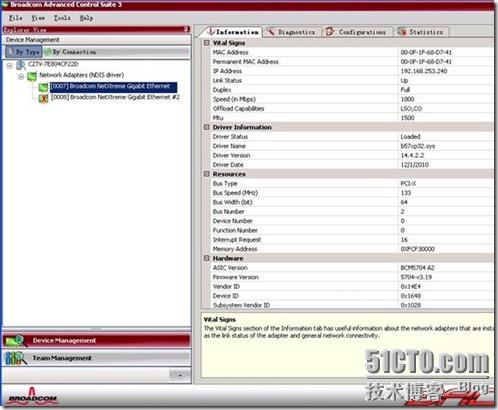Open the Team Management pane button

click(x=97, y=358)
